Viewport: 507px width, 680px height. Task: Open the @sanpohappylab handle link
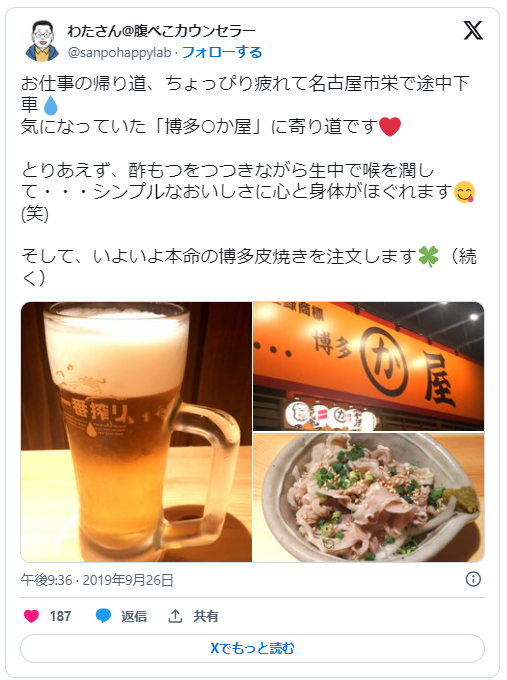pyautogui.click(x=119, y=53)
